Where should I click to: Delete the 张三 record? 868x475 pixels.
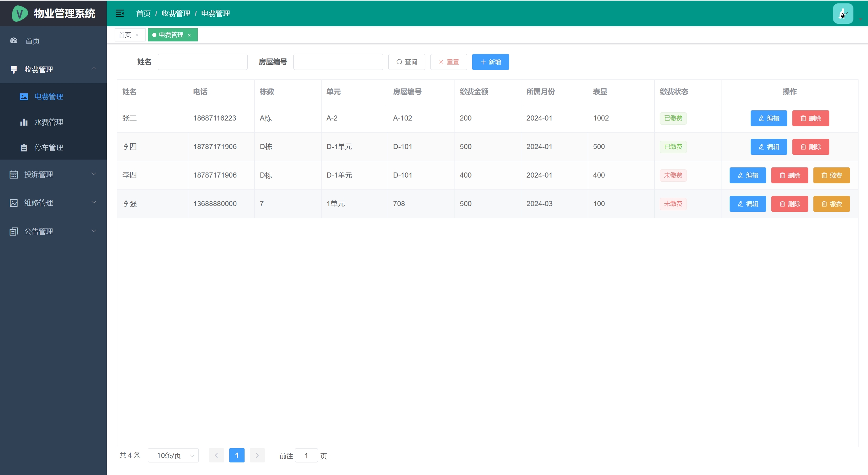coord(810,118)
